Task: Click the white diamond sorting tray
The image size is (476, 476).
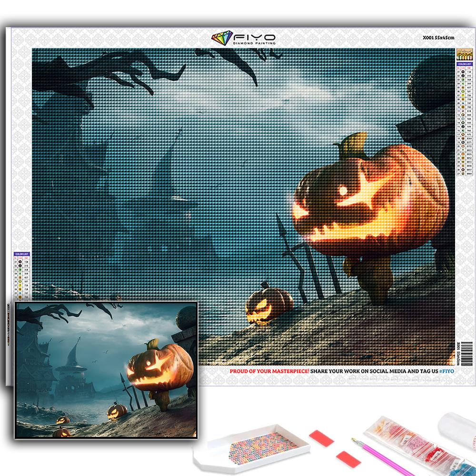Action: [x=251, y=449]
